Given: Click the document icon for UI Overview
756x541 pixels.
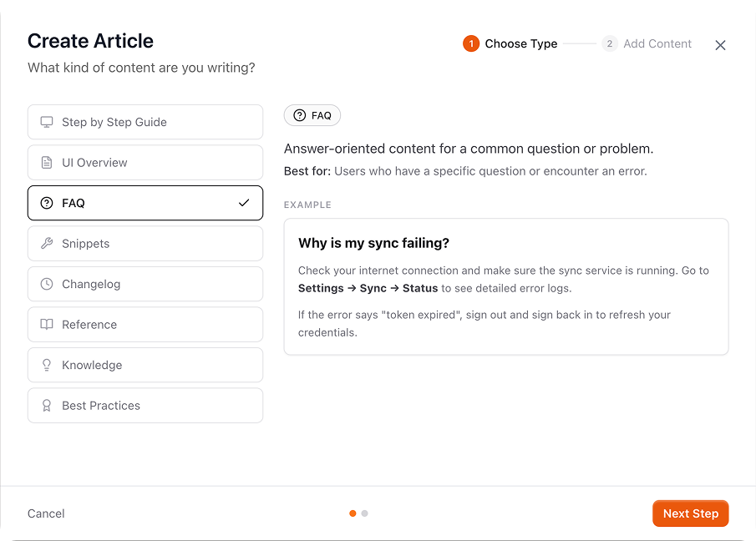Looking at the screenshot, I should coord(47,162).
